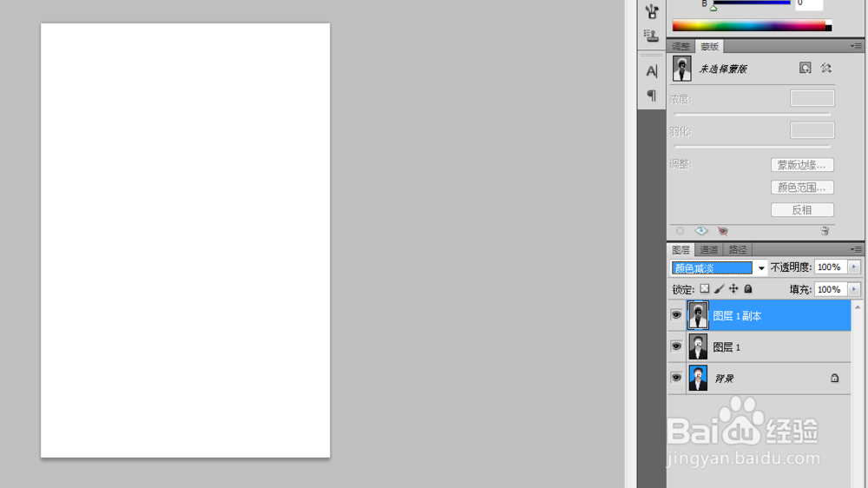Open the Character panel icon

652,71
